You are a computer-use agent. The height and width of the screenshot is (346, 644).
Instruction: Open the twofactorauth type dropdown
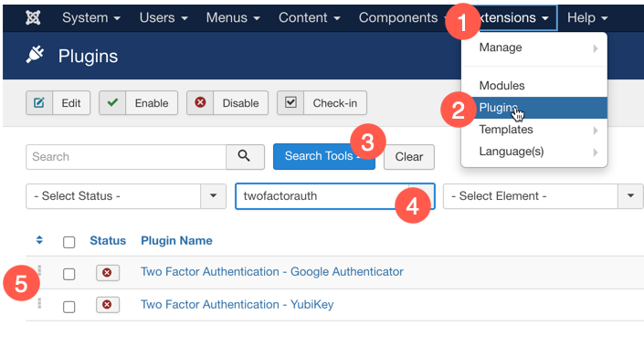click(x=334, y=196)
